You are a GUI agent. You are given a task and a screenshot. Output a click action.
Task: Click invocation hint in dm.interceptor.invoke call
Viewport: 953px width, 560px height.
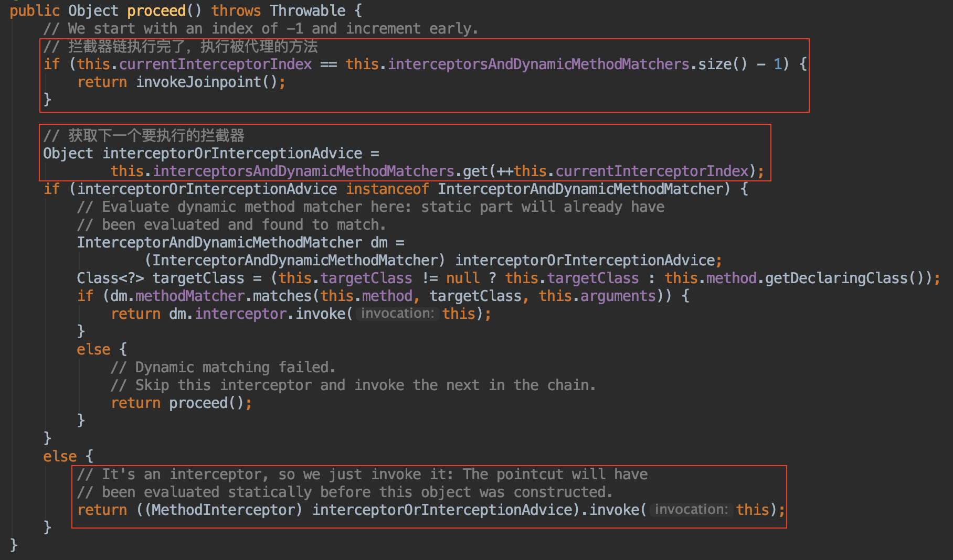coord(397,314)
